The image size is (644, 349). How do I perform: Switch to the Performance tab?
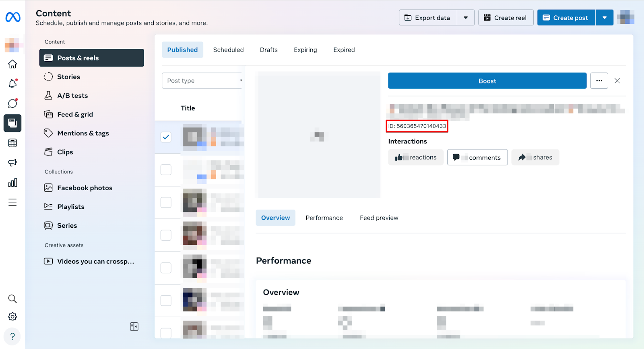[324, 218]
